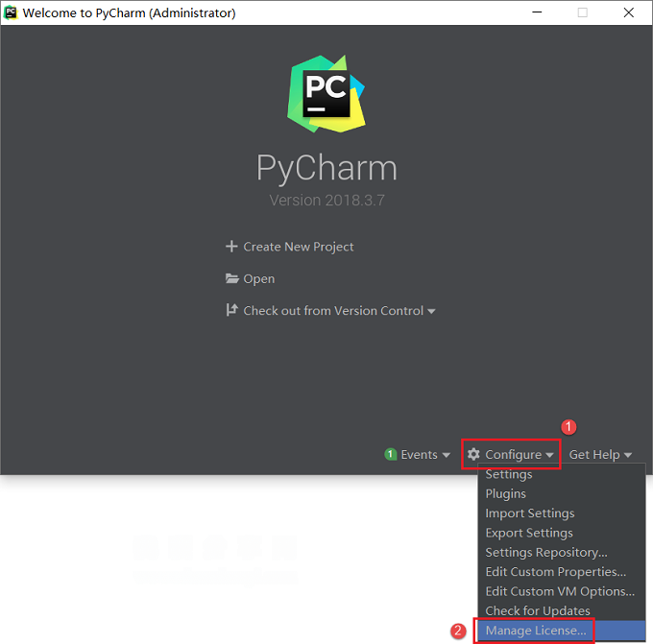Image resolution: width=653 pixels, height=644 pixels.
Task: Select Settings from the Configure menu
Action: pyautogui.click(x=509, y=474)
